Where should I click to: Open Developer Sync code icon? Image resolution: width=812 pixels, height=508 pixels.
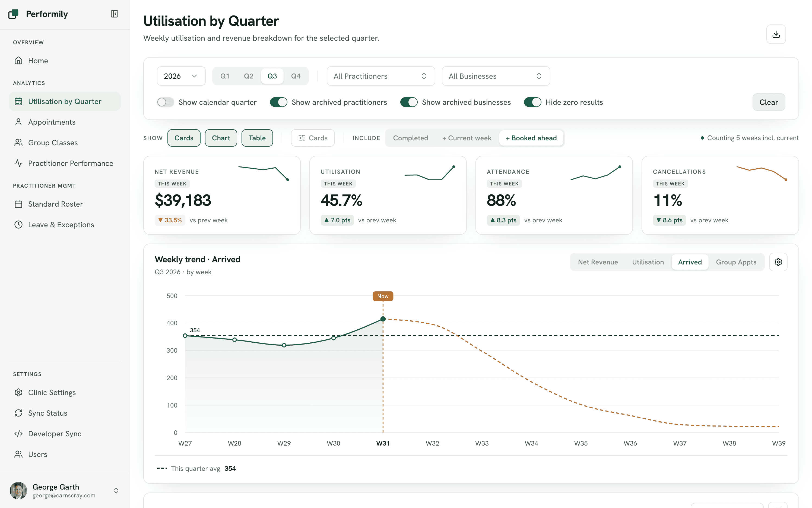(18, 433)
